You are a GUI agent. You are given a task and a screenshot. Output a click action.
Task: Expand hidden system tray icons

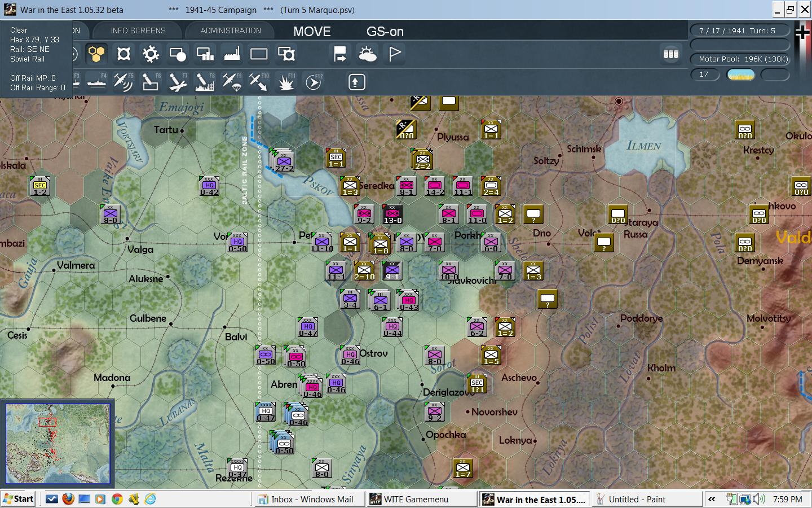[x=712, y=500]
